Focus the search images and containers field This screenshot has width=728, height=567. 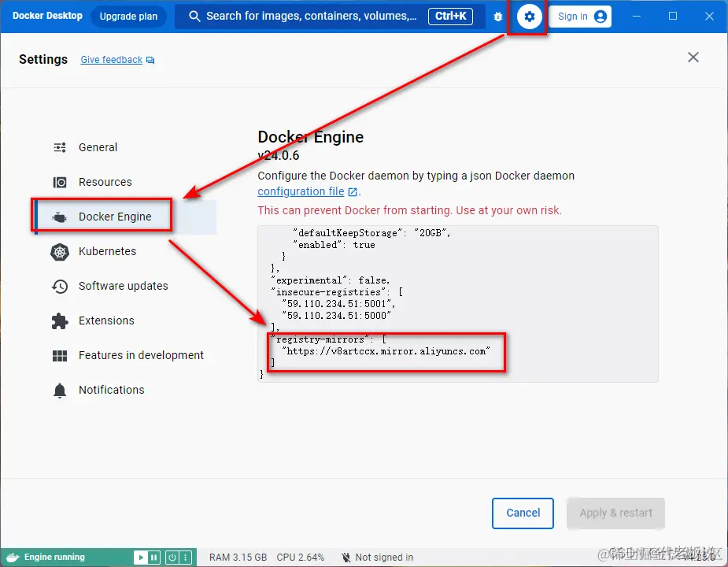pos(330,17)
